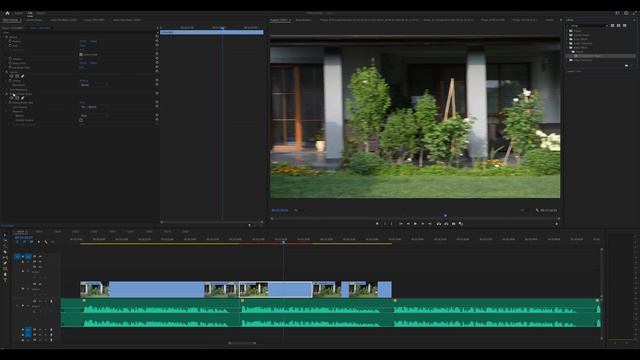Image resolution: width=640 pixels, height=360 pixels.
Task: Select the Hand tool
Action: [5, 275]
